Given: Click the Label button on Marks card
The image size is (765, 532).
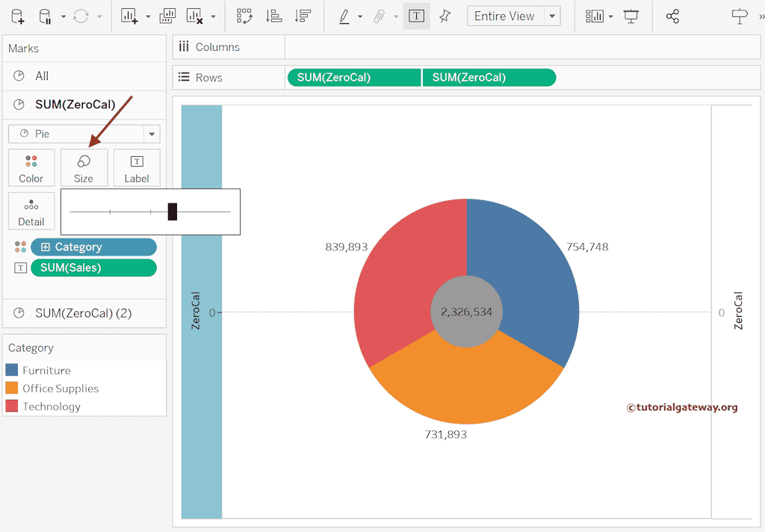Looking at the screenshot, I should click(x=137, y=168).
